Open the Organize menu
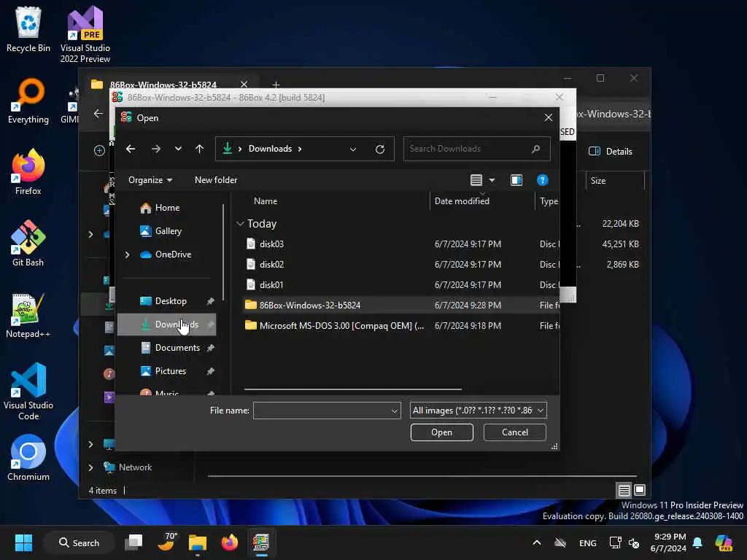 (x=150, y=180)
